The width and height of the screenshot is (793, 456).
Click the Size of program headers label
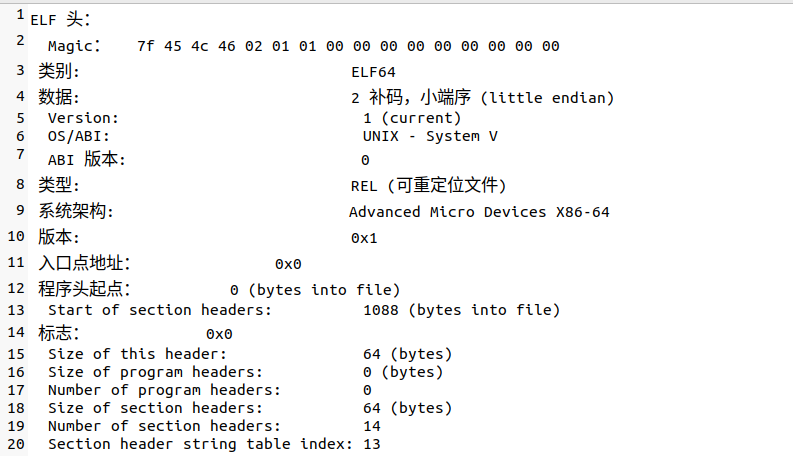(155, 372)
